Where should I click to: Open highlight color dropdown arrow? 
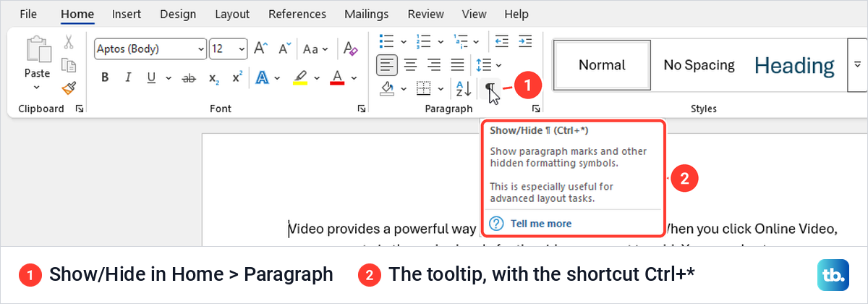tap(317, 78)
